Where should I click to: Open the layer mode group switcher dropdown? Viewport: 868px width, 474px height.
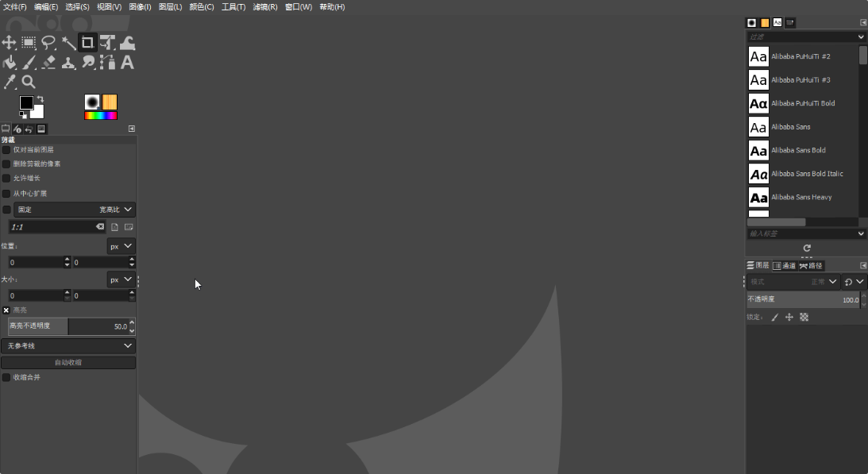coord(854,282)
